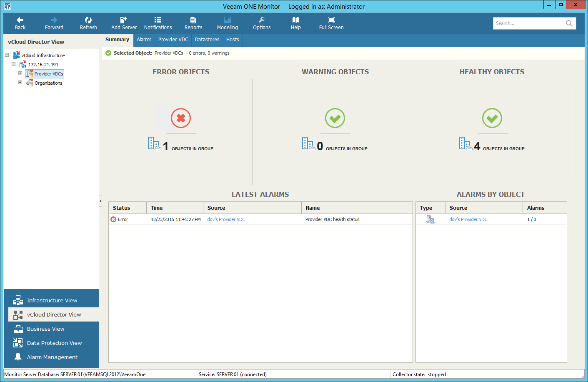Click the green status icon beside Selected Object
The height and width of the screenshot is (382, 588).
tap(108, 53)
